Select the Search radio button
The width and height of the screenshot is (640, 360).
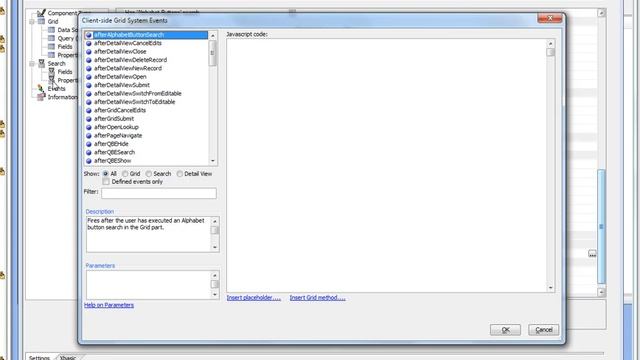(x=149, y=174)
